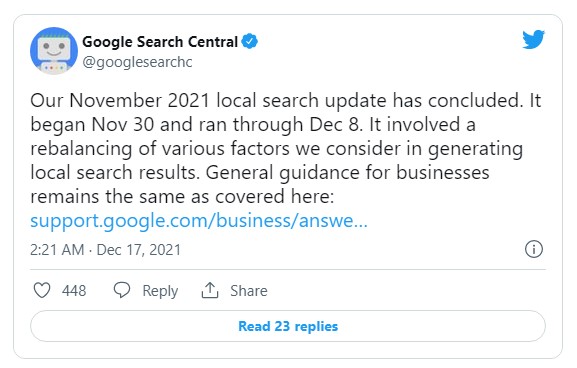Open the support.google.com/business link

point(199,221)
